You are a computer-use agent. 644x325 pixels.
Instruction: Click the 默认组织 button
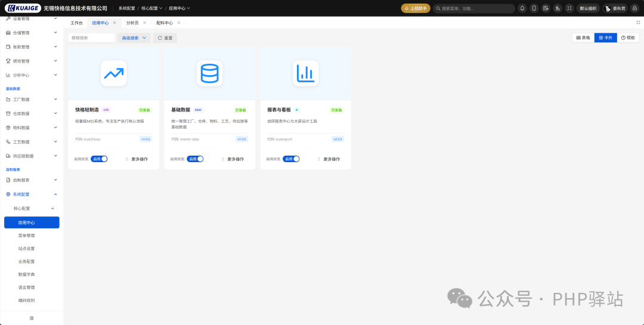tap(588, 8)
